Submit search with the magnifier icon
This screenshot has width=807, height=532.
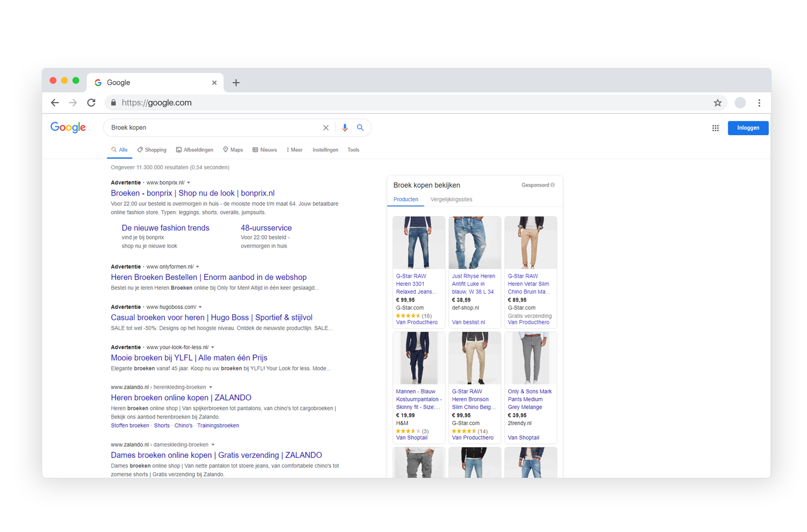point(360,128)
